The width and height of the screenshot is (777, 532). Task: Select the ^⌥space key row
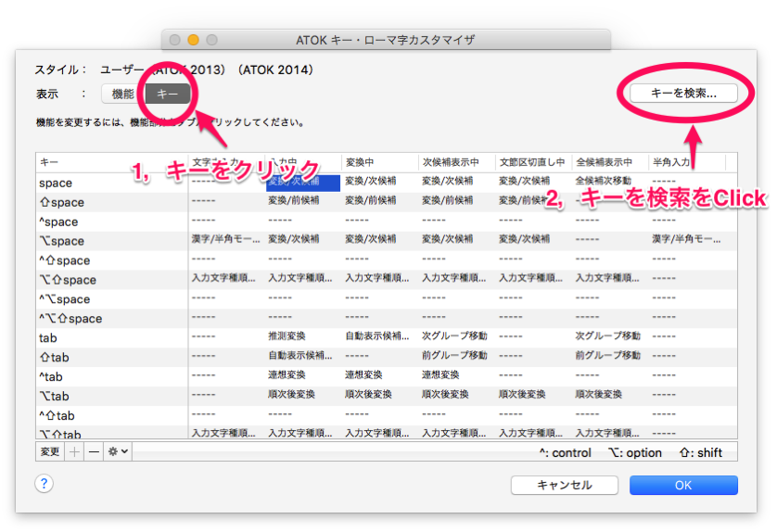click(x=387, y=298)
